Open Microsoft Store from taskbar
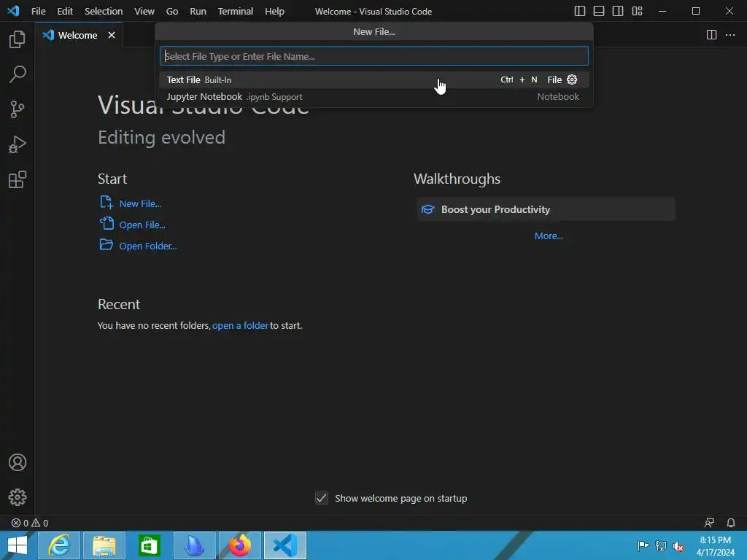Viewport: 747px width, 560px height. tap(149, 545)
